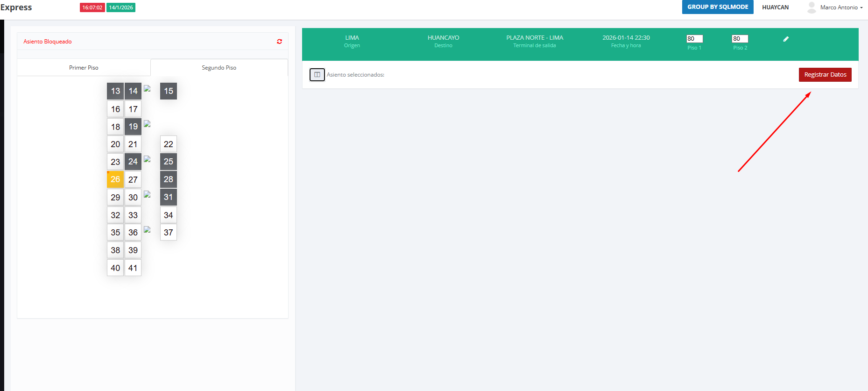
Task: Switch to the Primer Piso tab
Action: 84,68
